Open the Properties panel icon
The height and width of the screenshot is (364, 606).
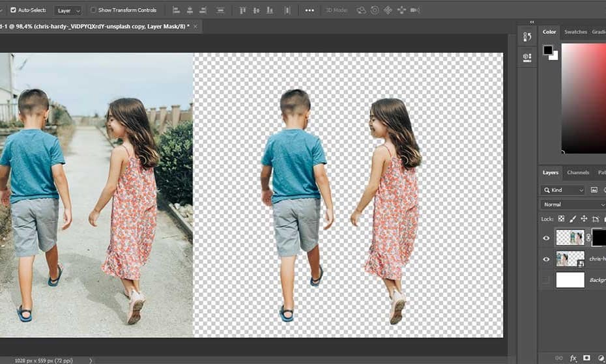click(x=527, y=57)
